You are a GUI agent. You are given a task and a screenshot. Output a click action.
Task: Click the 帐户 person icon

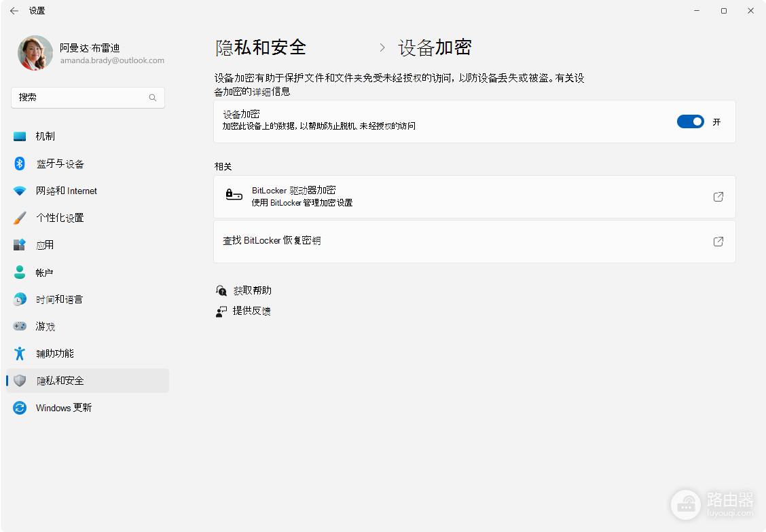(20, 272)
